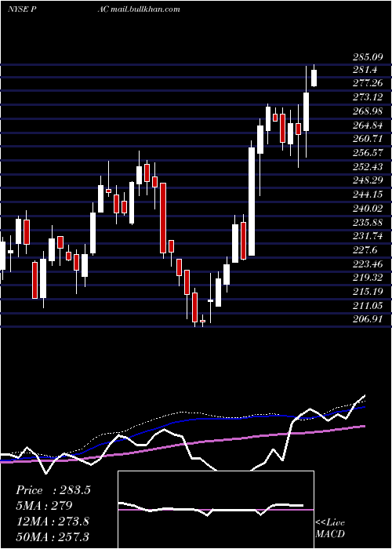
Task: Click the <<Live MACD label
Action: pyautogui.click(x=330, y=528)
